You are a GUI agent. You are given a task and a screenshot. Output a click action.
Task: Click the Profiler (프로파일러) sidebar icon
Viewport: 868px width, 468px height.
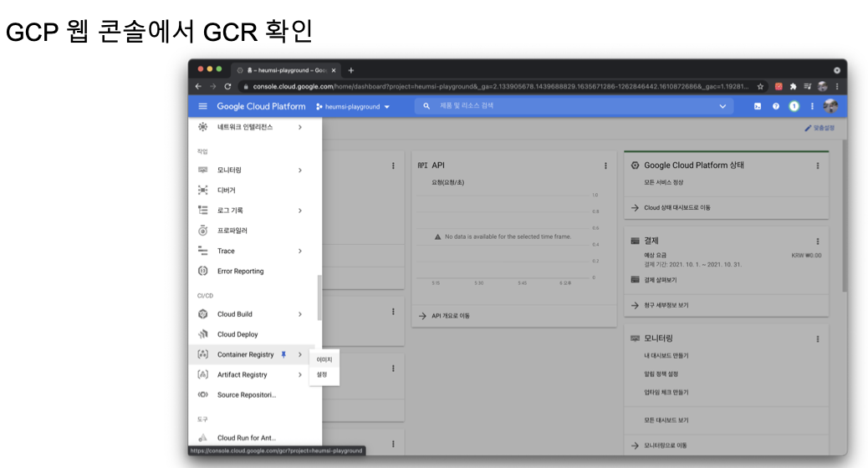202,230
